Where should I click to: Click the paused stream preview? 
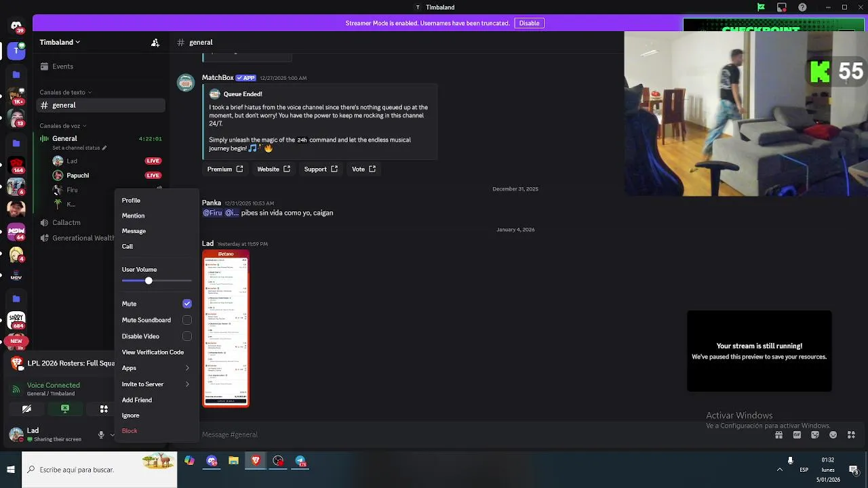click(759, 351)
